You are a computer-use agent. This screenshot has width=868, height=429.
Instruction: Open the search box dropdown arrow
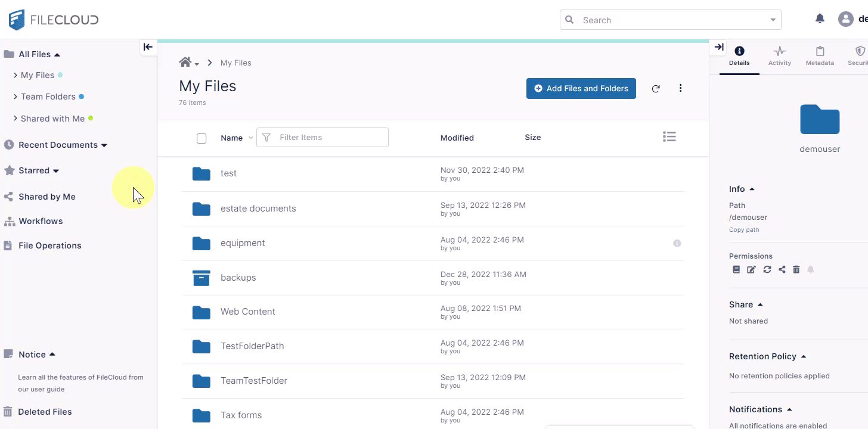tap(773, 20)
